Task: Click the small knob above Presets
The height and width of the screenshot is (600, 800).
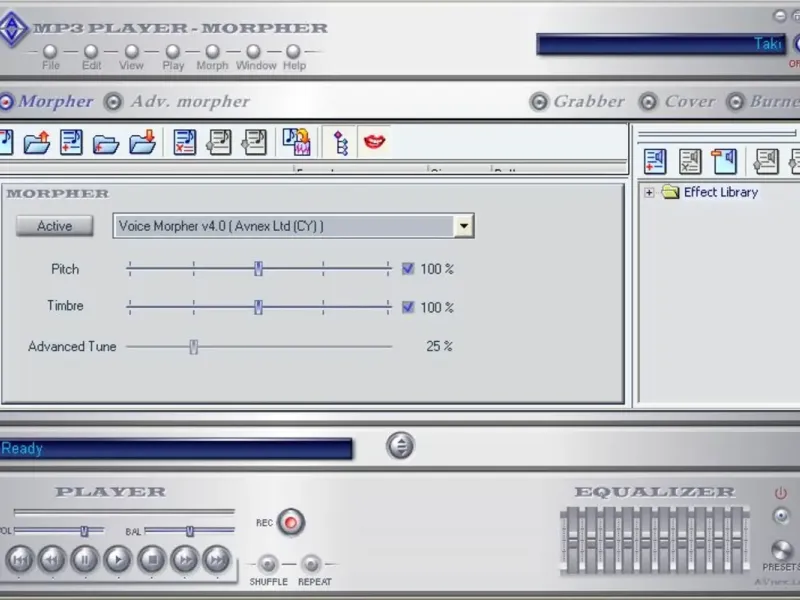Action: tap(781, 516)
